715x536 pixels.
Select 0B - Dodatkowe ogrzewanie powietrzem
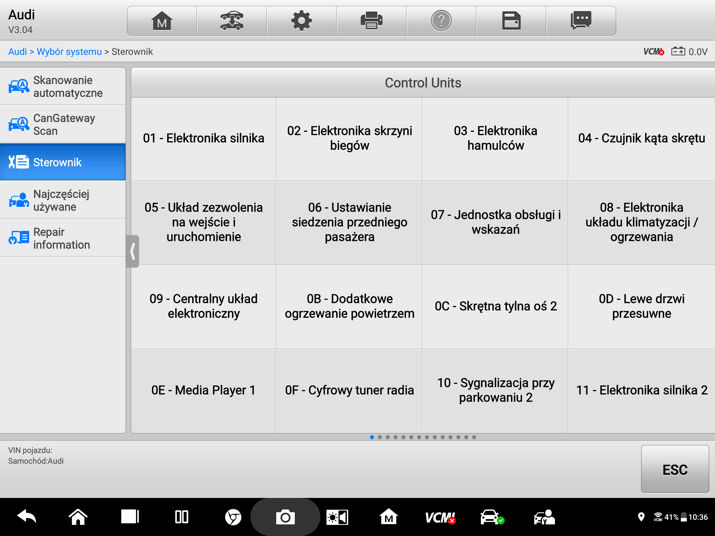(x=349, y=306)
